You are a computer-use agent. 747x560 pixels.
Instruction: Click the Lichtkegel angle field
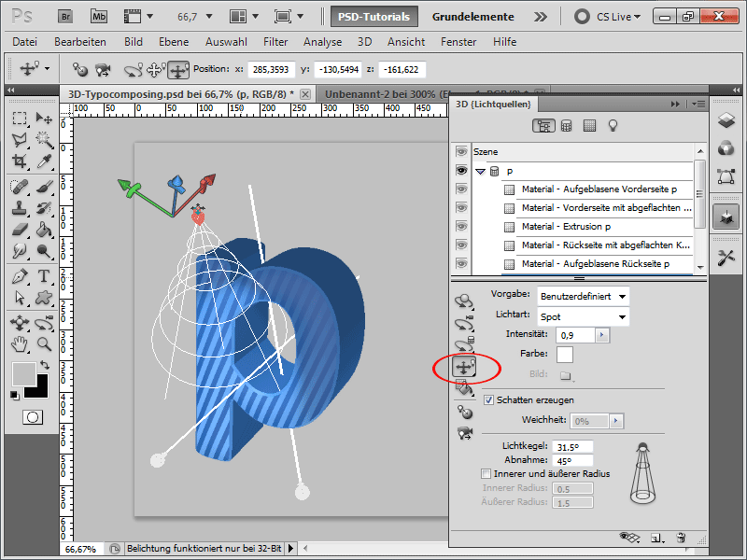572,447
